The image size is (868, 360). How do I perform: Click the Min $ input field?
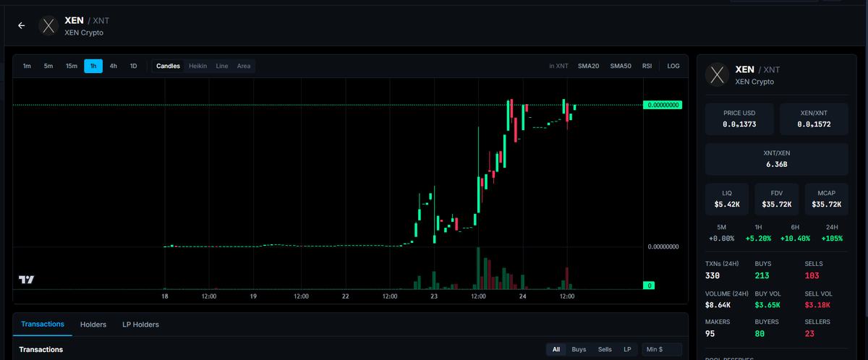662,349
